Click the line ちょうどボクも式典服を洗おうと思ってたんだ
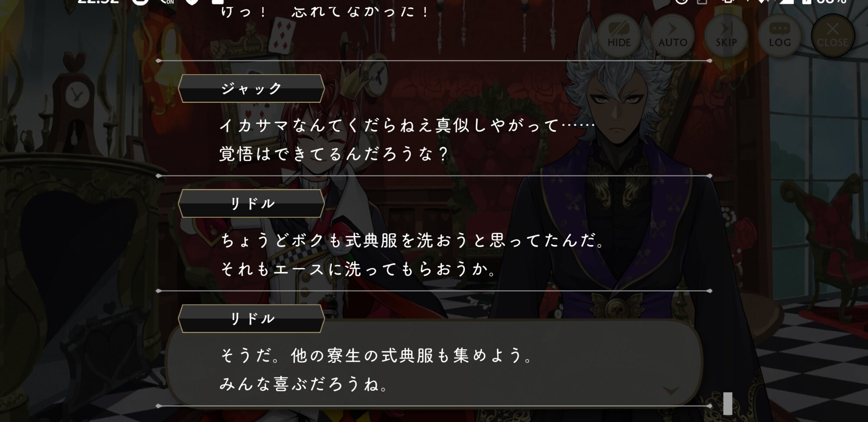The width and height of the screenshot is (868, 422). pyautogui.click(x=412, y=240)
